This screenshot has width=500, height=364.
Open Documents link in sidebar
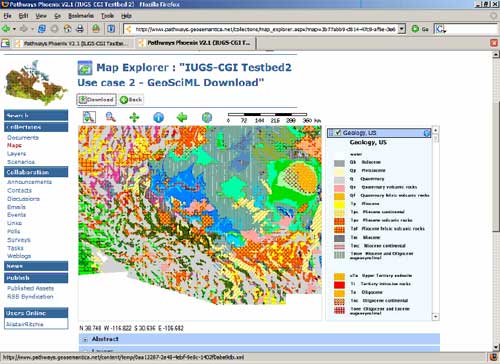tap(23, 138)
